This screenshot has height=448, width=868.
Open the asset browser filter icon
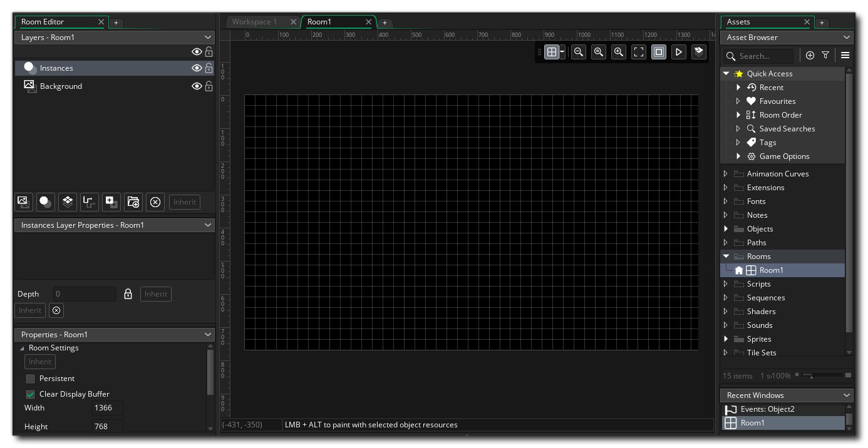coord(825,56)
